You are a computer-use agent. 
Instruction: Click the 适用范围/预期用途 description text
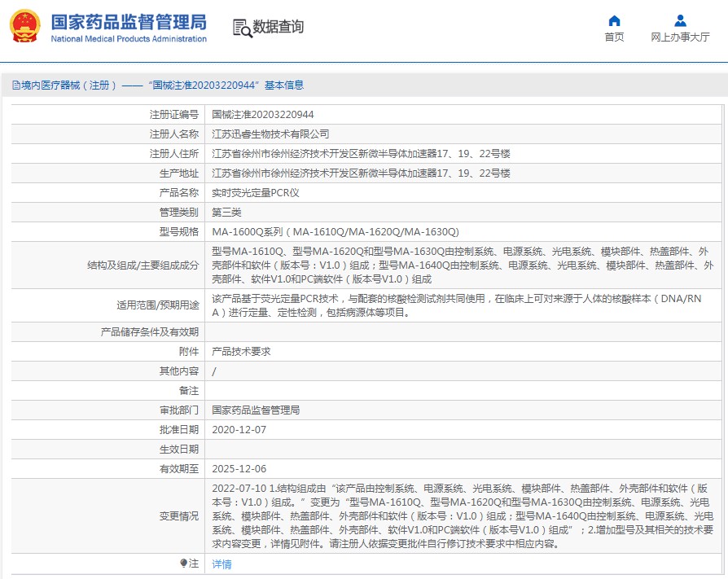point(457,305)
